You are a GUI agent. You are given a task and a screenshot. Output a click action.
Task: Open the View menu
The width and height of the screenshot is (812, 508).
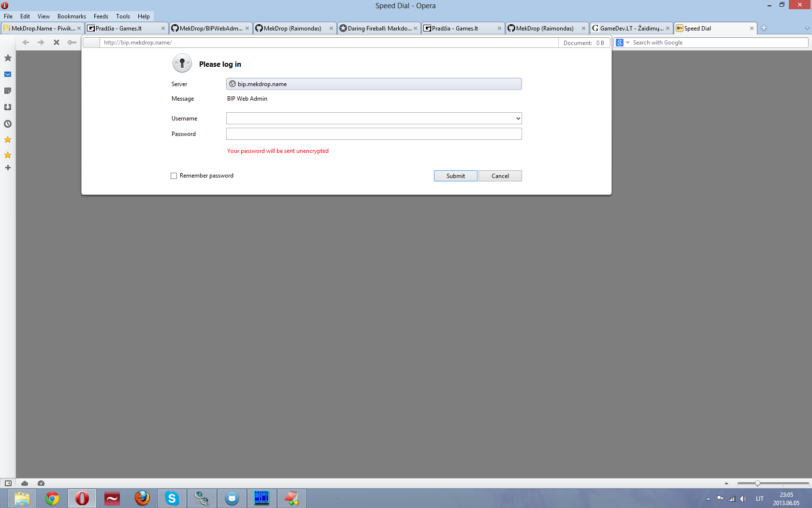pyautogui.click(x=43, y=16)
